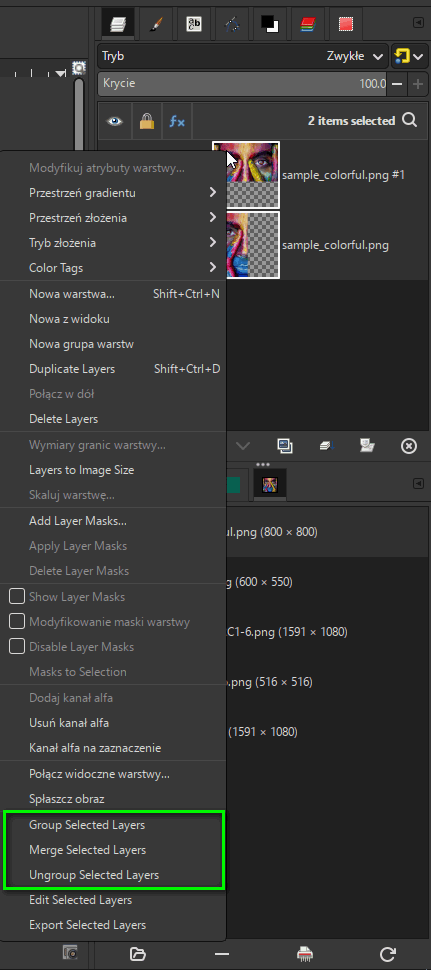Click the delete layer X icon
Screen dimensions: 431x970
coord(409,445)
